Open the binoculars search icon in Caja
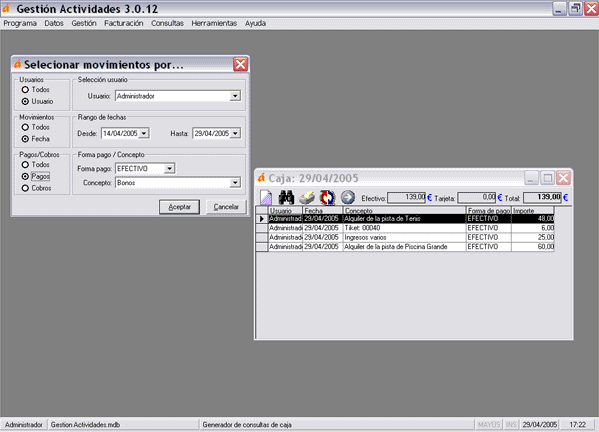This screenshot has width=599, height=432. pyautogui.click(x=286, y=197)
